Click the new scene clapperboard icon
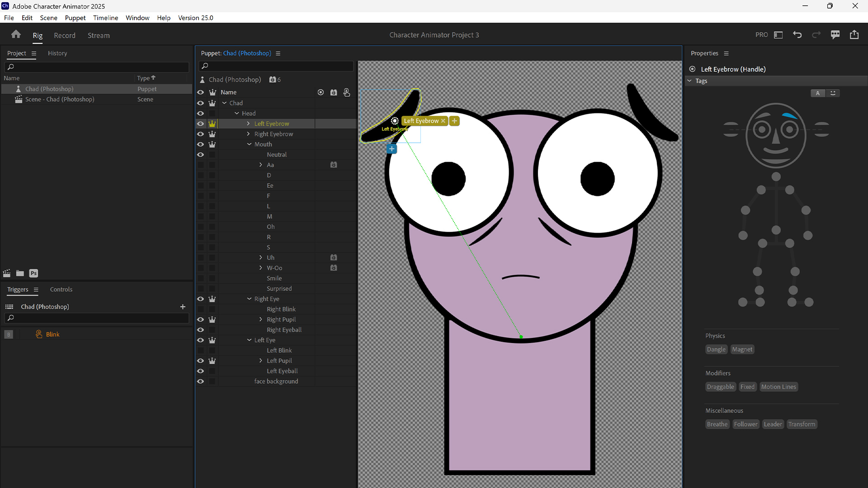Viewport: 868px width, 488px height. coord(7,273)
